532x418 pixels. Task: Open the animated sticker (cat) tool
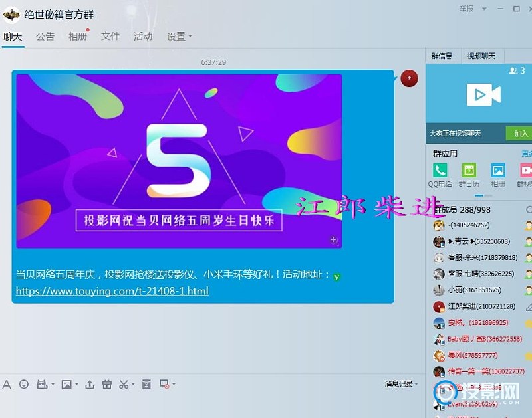tap(42, 384)
